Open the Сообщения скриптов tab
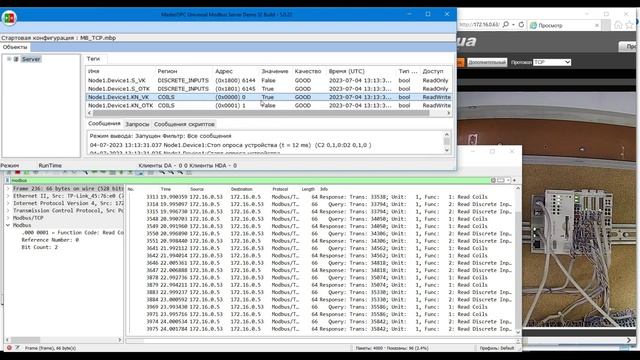This screenshot has width=640, height=360. click(184, 124)
